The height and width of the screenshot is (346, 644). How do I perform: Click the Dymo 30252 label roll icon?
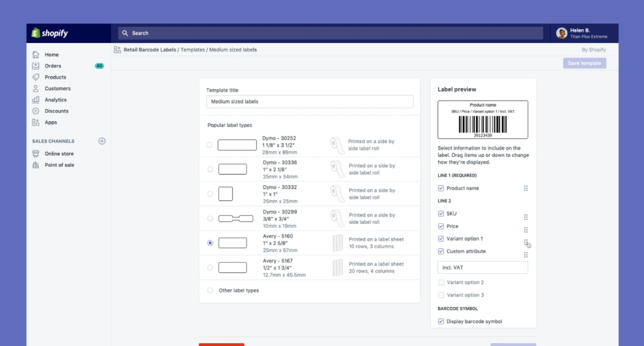tap(337, 145)
